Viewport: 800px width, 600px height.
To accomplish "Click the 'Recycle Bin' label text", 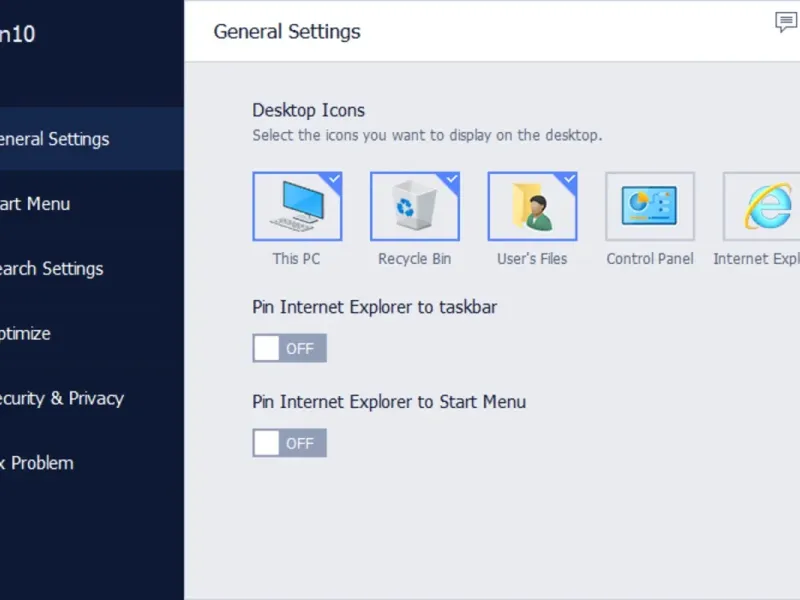I will (414, 259).
